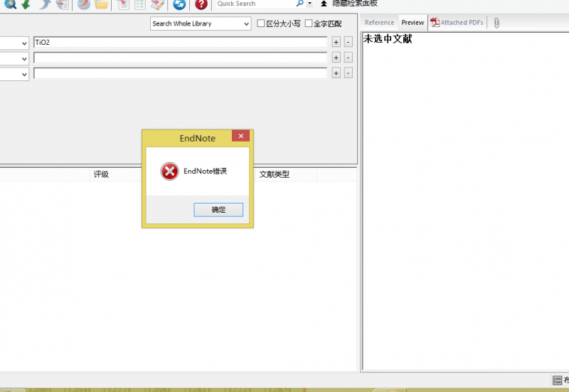Click the blue Sync Library icon
This screenshot has width=569, height=392.
179,4
